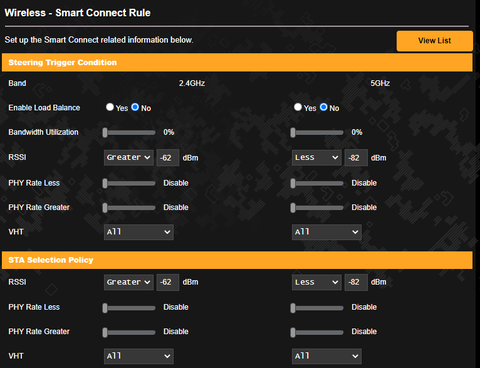Viewport: 480px width, 368px height.
Task: Expand 2.4GHz Steering Trigger VHT dropdown
Action: coord(139,232)
